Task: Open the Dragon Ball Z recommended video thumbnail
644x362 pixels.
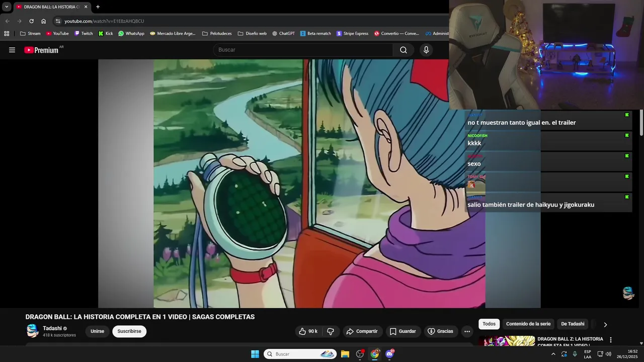Action: (x=507, y=341)
